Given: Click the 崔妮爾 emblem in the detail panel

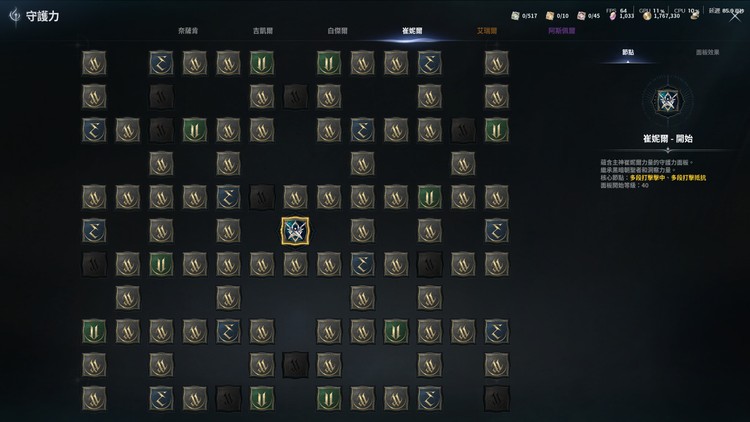Looking at the screenshot, I should 667,101.
